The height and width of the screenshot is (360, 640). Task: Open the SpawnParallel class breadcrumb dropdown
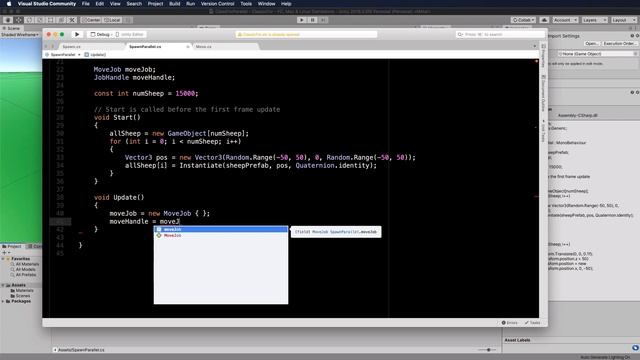pyautogui.click(x=63, y=54)
